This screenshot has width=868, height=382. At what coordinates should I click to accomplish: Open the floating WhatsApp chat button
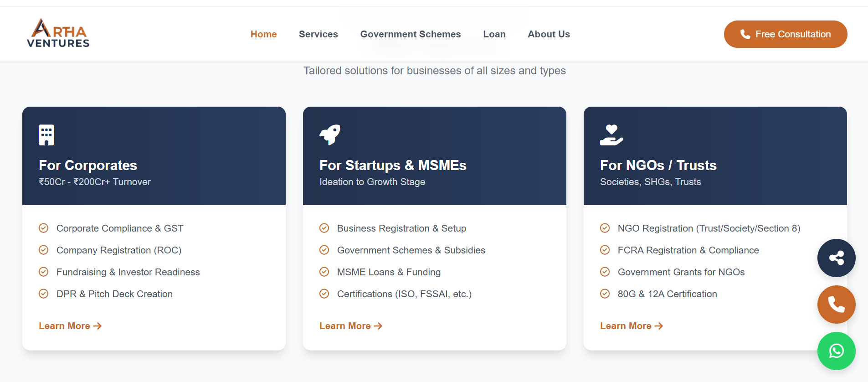pyautogui.click(x=836, y=351)
